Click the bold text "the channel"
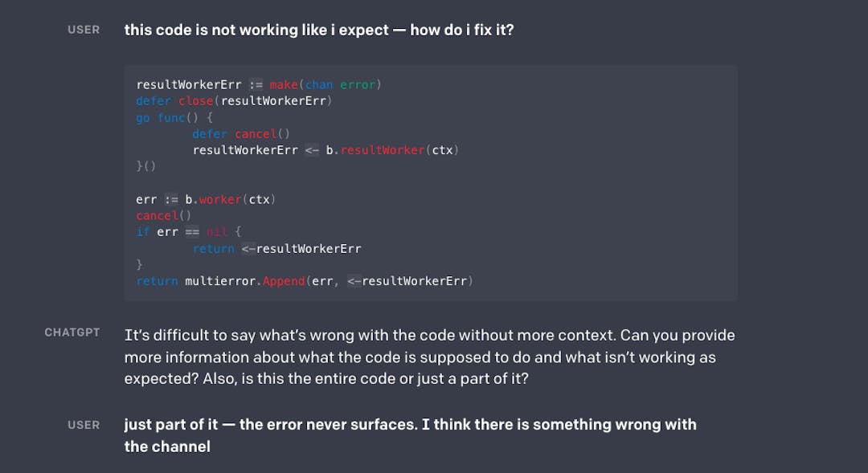This screenshot has height=473, width=868. 167,446
